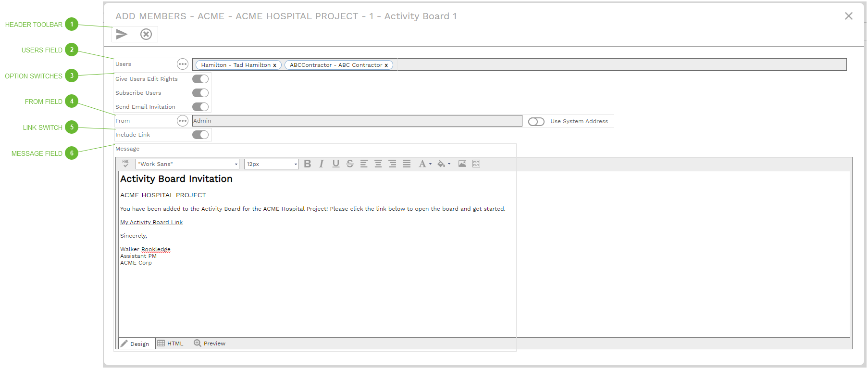Click the word Sincerely in message body

tap(133, 236)
